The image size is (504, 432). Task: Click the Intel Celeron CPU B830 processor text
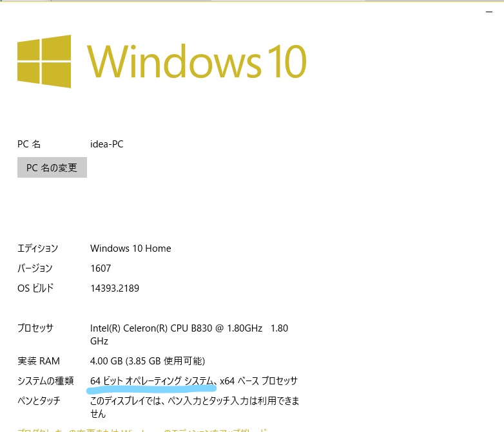tap(189, 334)
